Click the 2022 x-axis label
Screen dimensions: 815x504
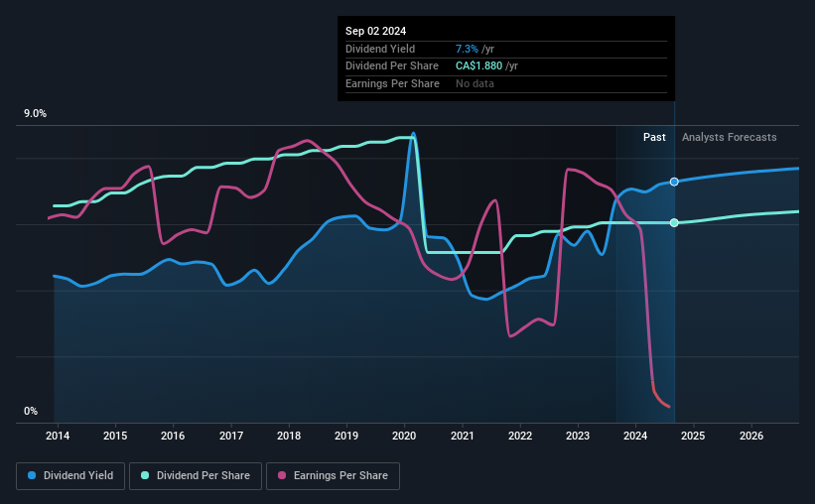pos(520,436)
